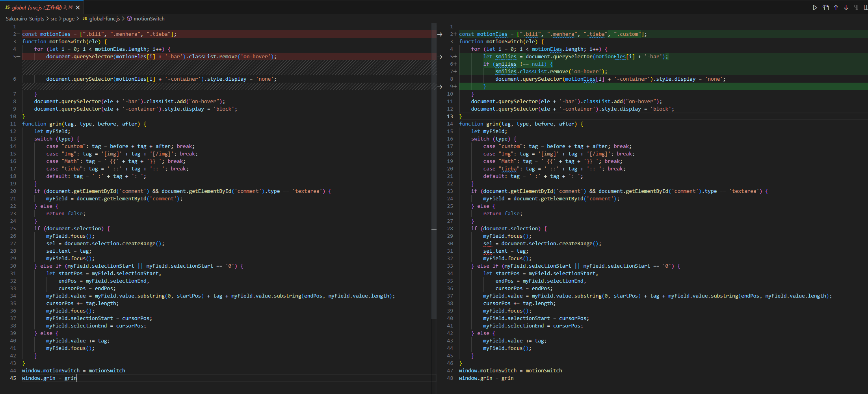
Task: Select the global-func.js working tree tab
Action: coord(42,7)
